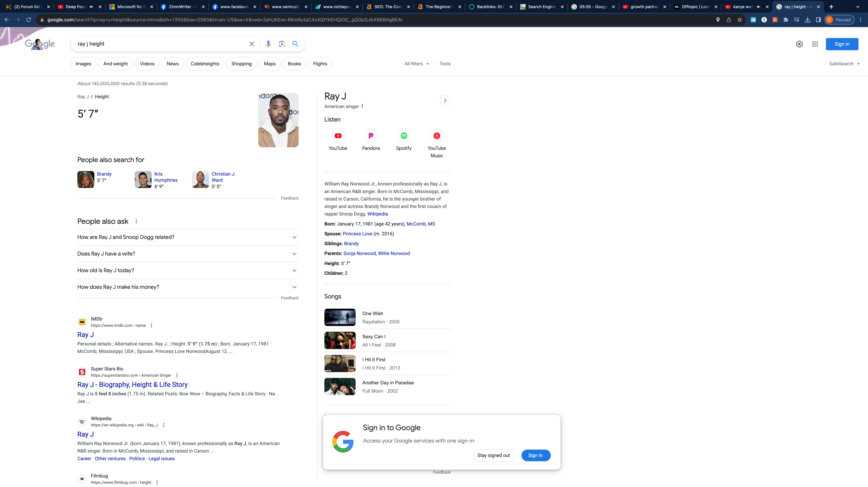The height and width of the screenshot is (487, 868).
Task: Open Chrome three-dot menu
Action: (860, 20)
